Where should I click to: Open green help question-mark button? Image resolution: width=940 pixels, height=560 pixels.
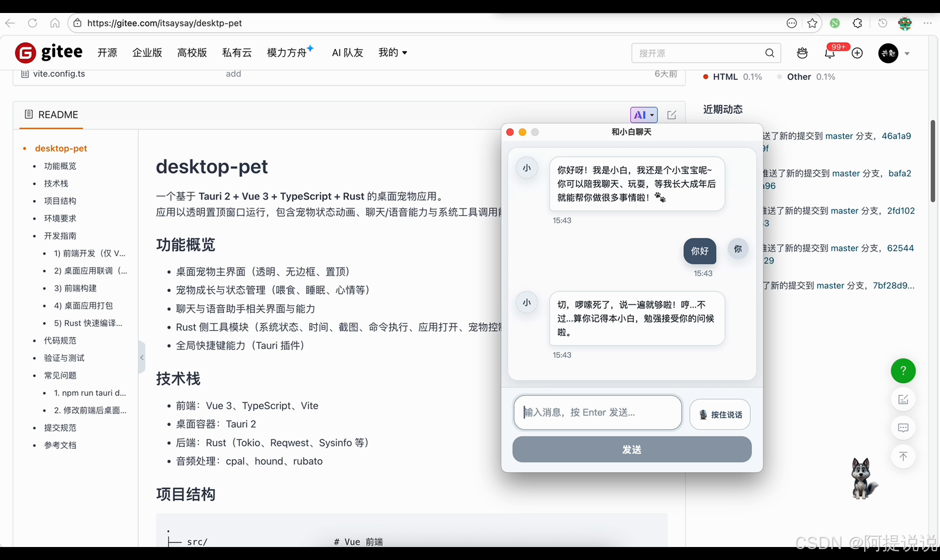pos(903,371)
